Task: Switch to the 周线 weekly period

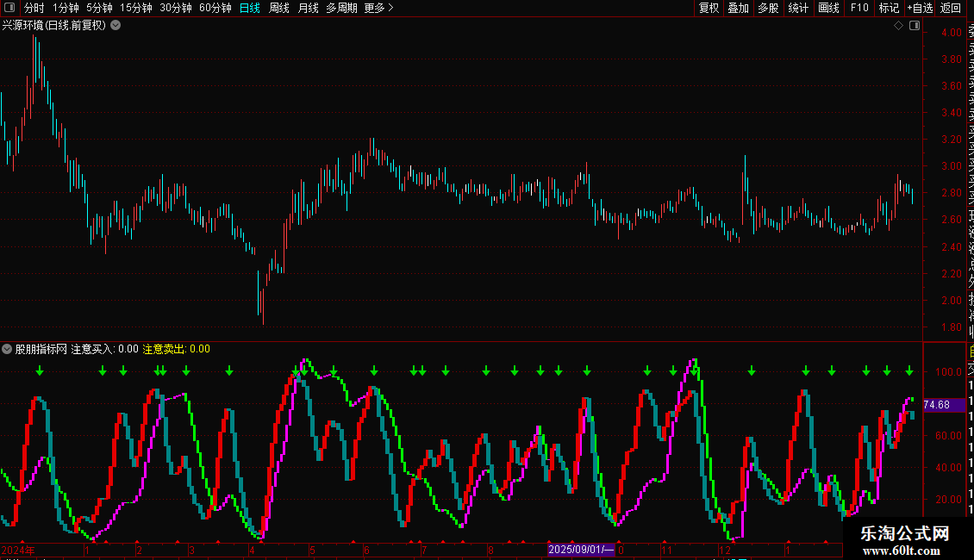Action: [x=279, y=8]
